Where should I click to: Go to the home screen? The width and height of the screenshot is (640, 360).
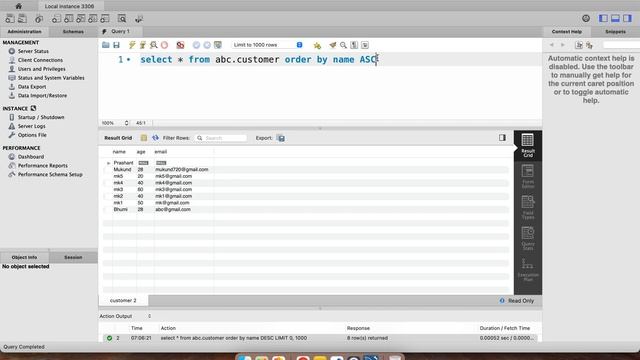[19, 6]
